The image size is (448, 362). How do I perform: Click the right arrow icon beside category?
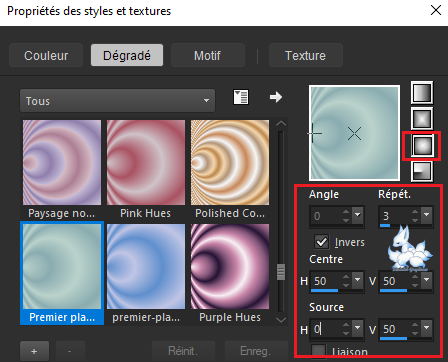tap(276, 97)
